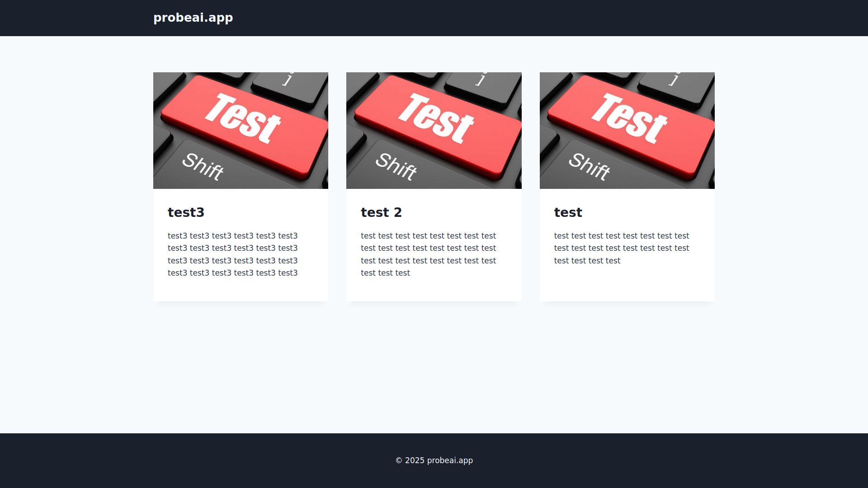The height and width of the screenshot is (488, 868).
Task: Click empty area below the cards
Action: [434, 366]
